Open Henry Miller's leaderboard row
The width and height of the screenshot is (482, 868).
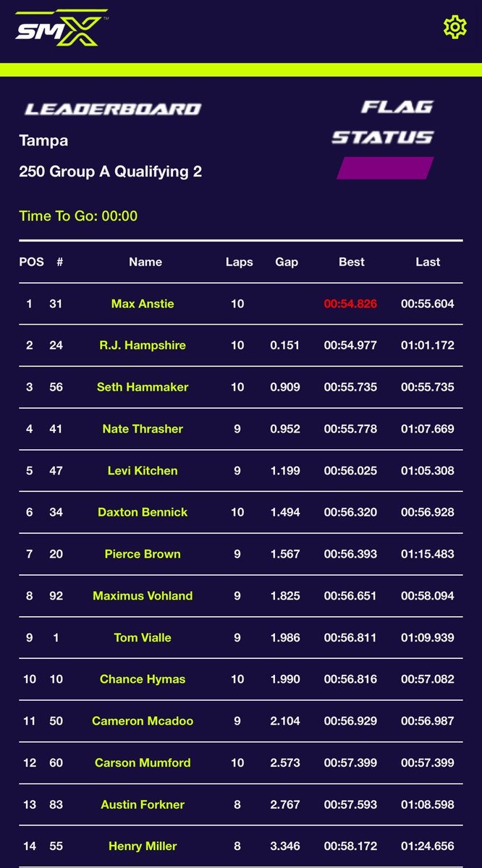(x=143, y=846)
